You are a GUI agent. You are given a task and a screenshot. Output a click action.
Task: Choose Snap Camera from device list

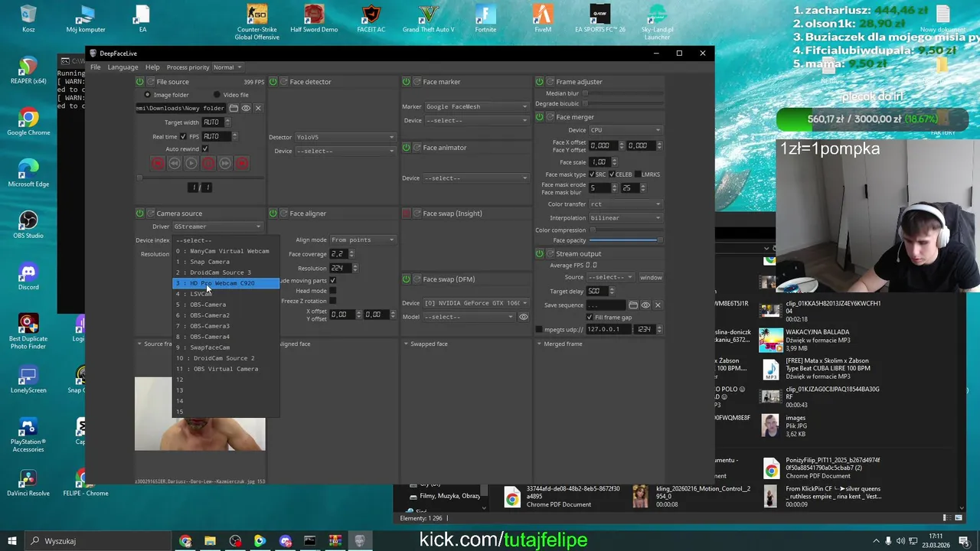tap(226, 262)
